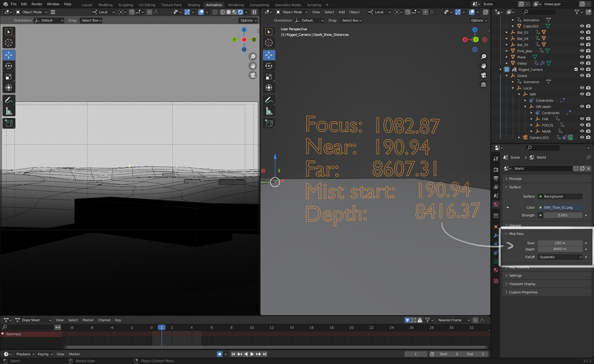The image size is (594, 364).
Task: Select the Cursor tool in left viewport
Action: coord(8,43)
